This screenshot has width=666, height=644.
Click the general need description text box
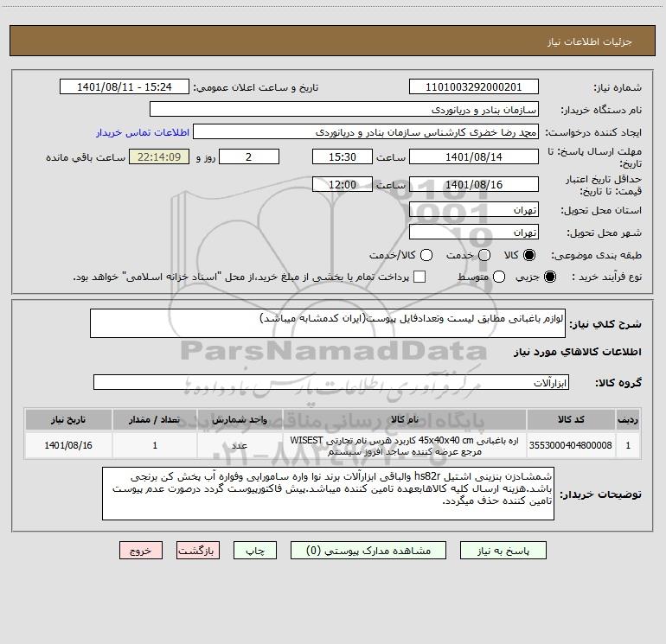tap(328, 323)
